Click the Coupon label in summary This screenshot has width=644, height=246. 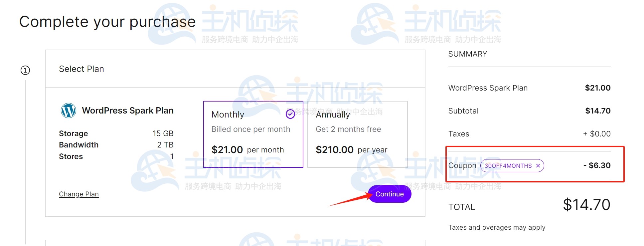coord(462,165)
